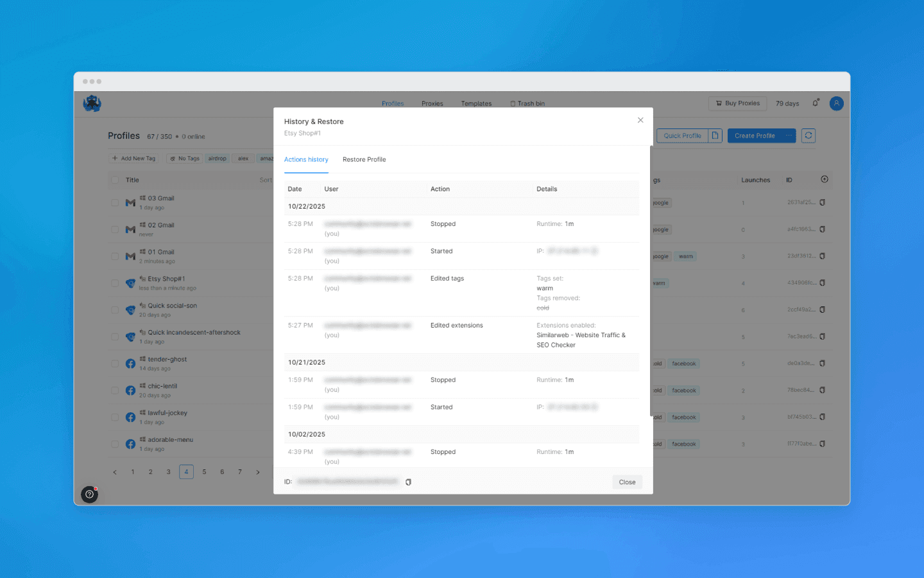Copy the ID 434906fc of Etsy Shop#1
Viewport: 924px width, 578px height.
pos(823,283)
